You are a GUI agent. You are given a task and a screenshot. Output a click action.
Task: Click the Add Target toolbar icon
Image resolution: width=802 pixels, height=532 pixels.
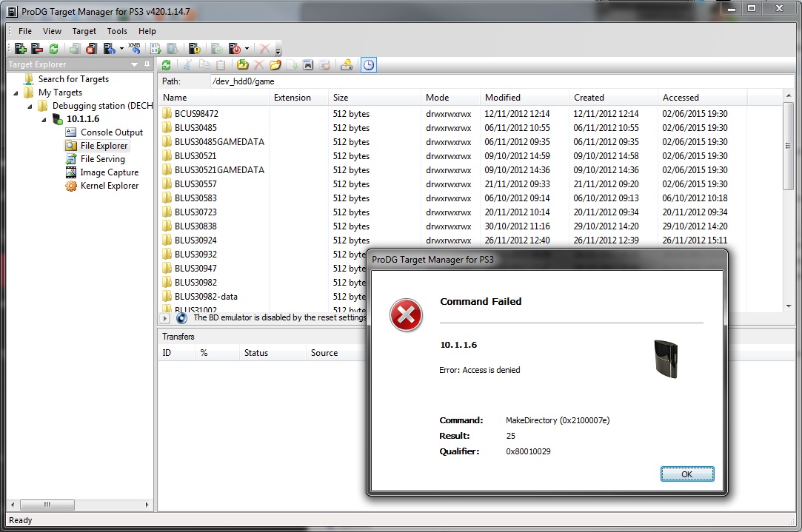pyautogui.click(x=21, y=49)
